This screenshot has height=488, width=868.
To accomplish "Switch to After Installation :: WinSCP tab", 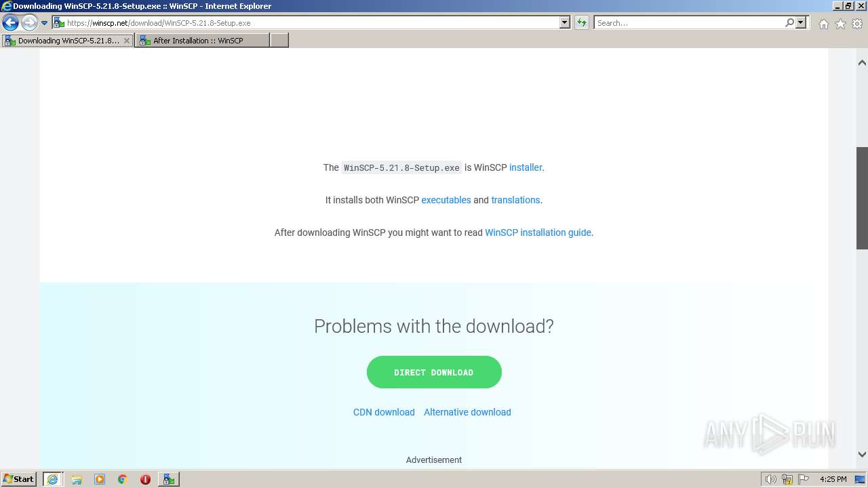I will point(202,41).
